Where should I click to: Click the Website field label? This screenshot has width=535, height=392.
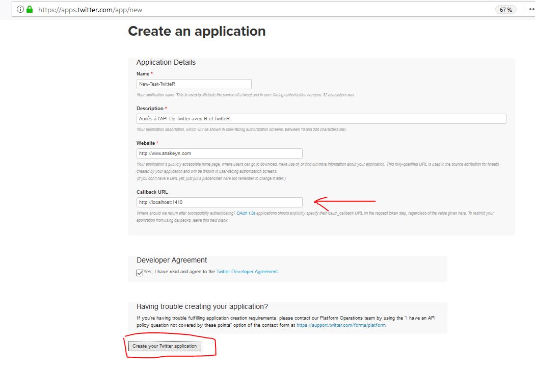click(145, 143)
